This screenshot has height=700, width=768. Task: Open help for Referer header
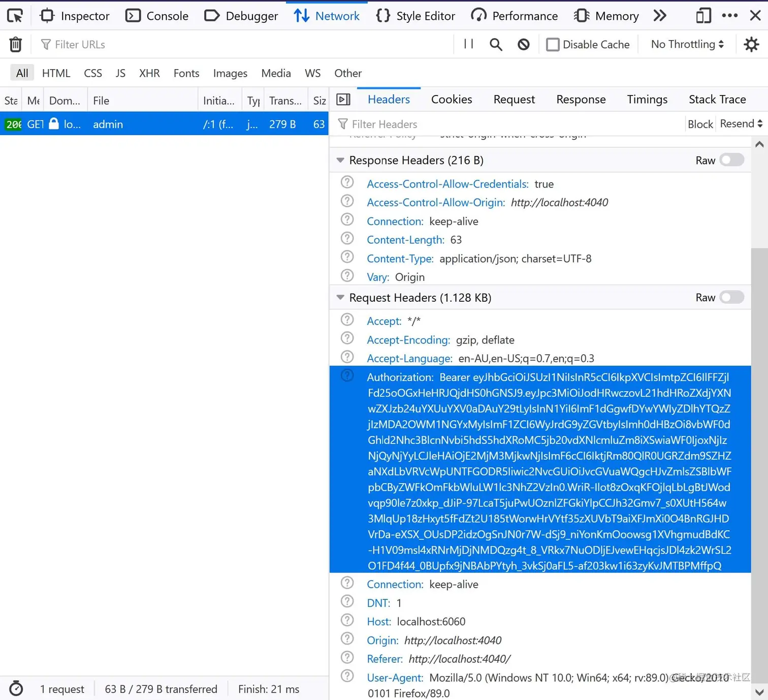347,658
